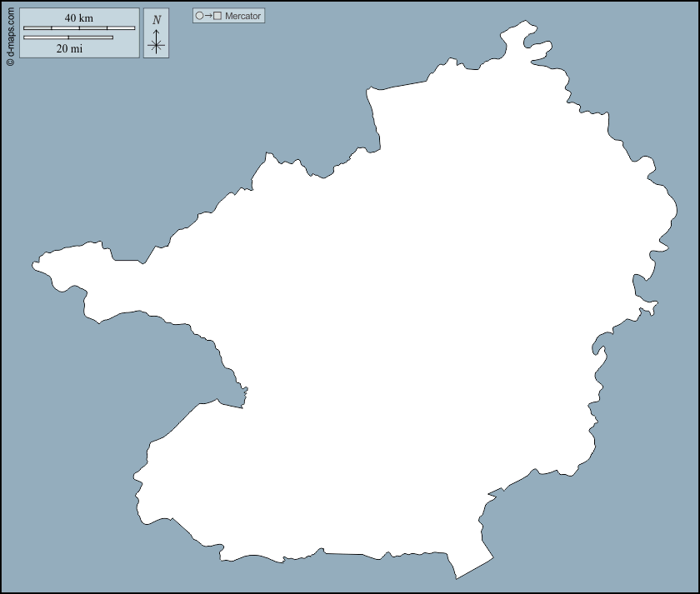Image resolution: width=700 pixels, height=594 pixels.
Task: Click the compass rose north arrow
Action: click(x=157, y=32)
